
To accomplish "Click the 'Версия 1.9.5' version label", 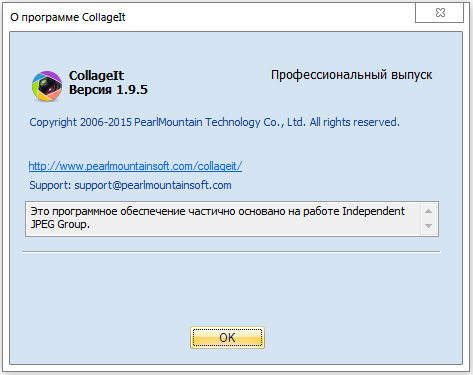I will pos(108,90).
